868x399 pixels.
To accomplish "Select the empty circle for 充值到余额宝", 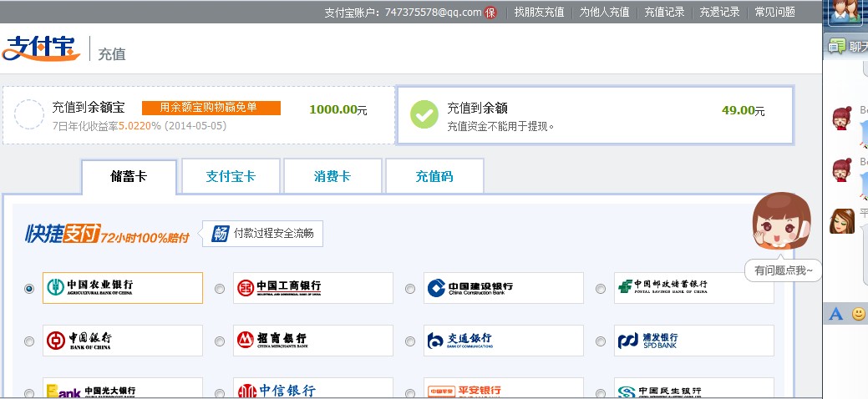I will tap(28, 114).
